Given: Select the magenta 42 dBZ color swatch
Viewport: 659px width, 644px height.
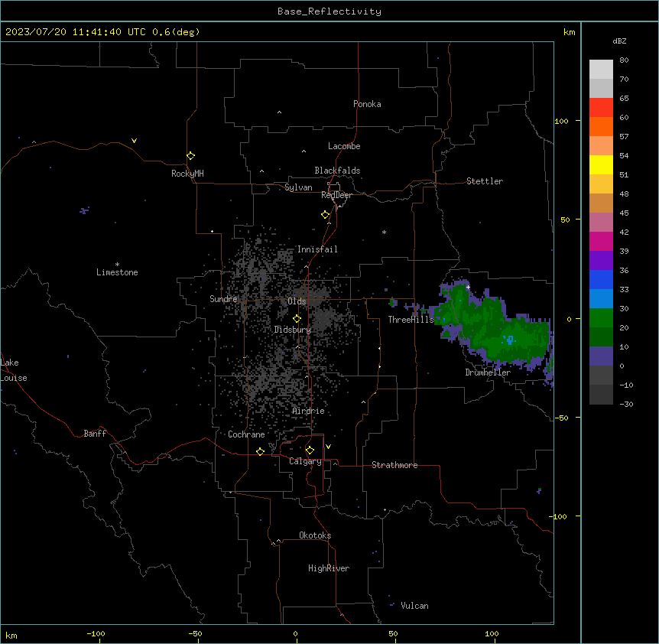Looking at the screenshot, I should point(601,241).
